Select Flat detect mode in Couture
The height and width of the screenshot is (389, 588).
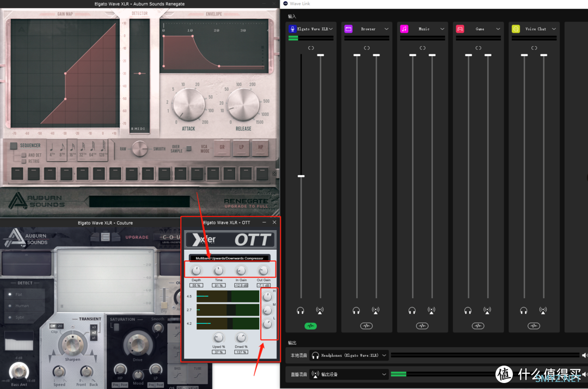click(x=10, y=294)
